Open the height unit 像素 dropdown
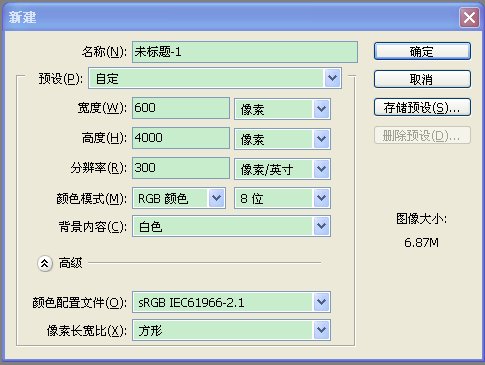Image resolution: width=485 pixels, height=365 pixels. 282,139
